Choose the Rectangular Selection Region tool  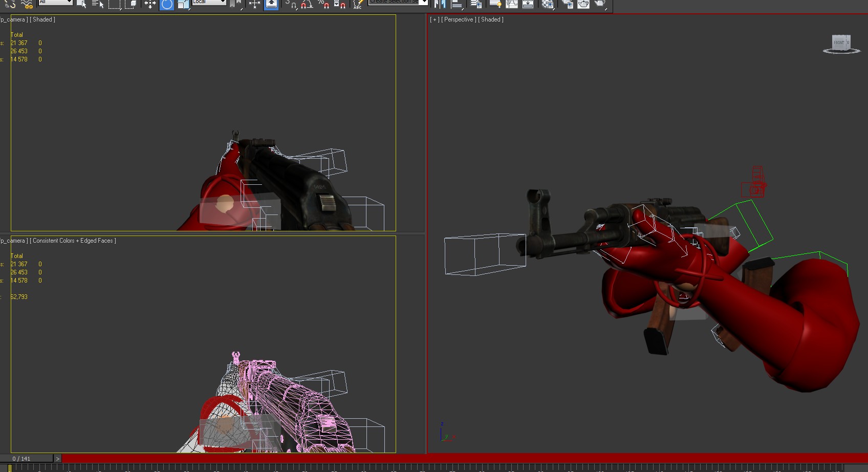coord(115,4)
